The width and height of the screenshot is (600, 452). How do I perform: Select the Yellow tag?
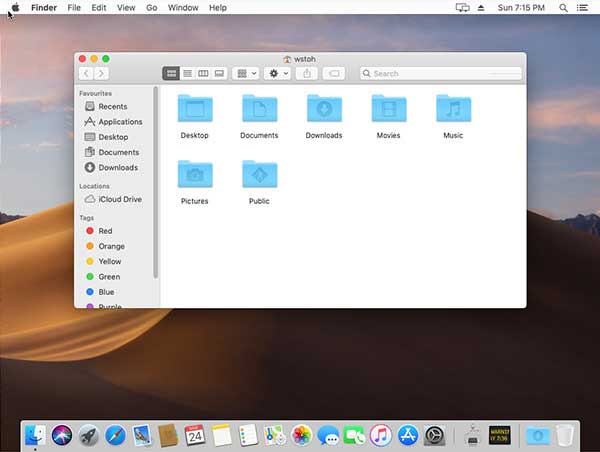(104, 261)
